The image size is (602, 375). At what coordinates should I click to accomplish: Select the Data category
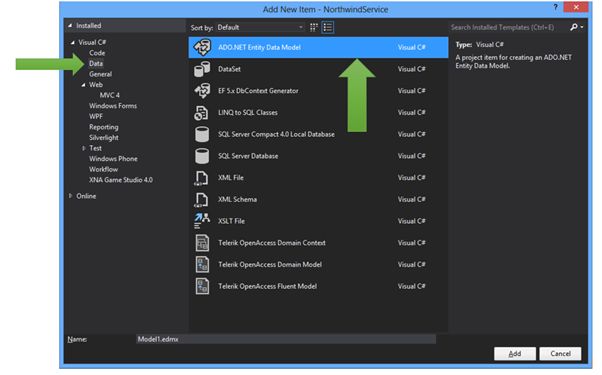pos(96,64)
